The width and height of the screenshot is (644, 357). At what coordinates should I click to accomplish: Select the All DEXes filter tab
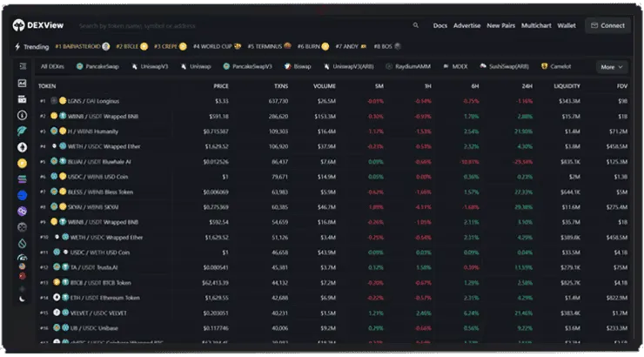[x=52, y=66]
